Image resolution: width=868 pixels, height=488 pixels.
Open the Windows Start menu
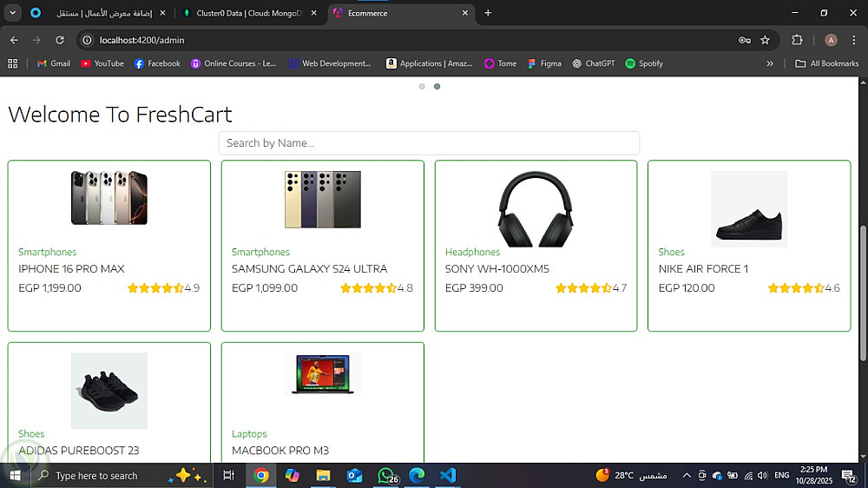point(15,475)
